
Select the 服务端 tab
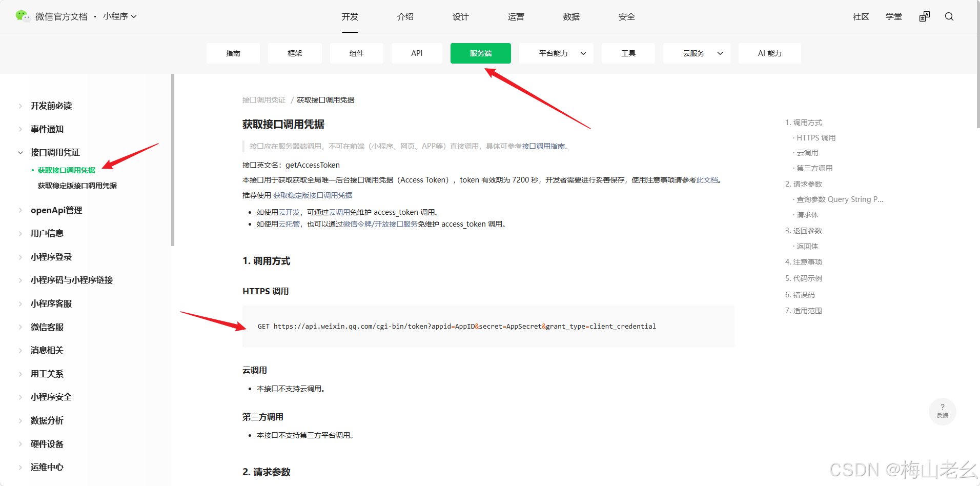pos(481,53)
